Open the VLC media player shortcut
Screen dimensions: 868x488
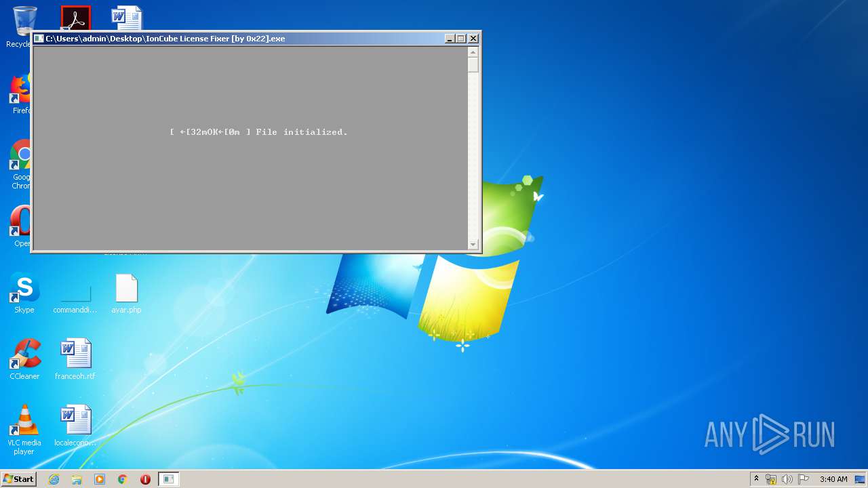24,429
